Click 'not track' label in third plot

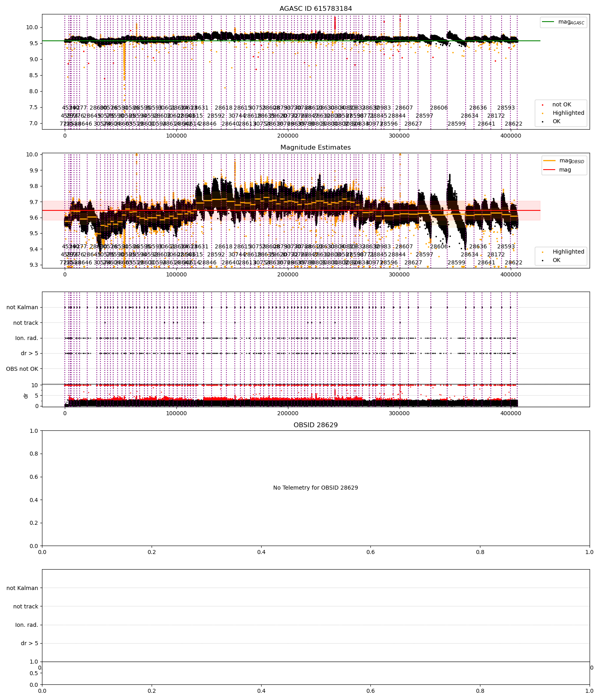point(26,323)
